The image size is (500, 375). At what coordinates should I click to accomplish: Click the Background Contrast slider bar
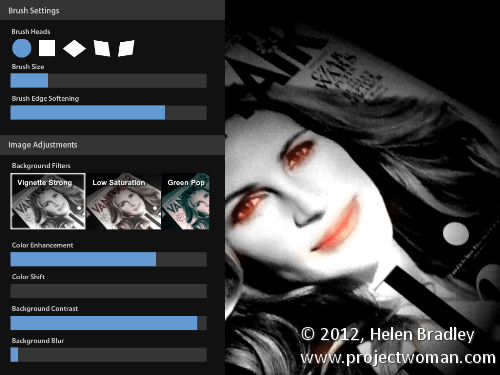[x=109, y=323]
